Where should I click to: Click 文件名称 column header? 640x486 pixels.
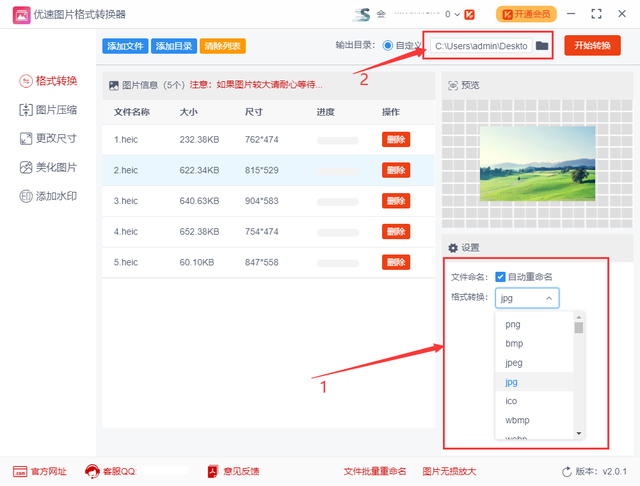pos(132,112)
